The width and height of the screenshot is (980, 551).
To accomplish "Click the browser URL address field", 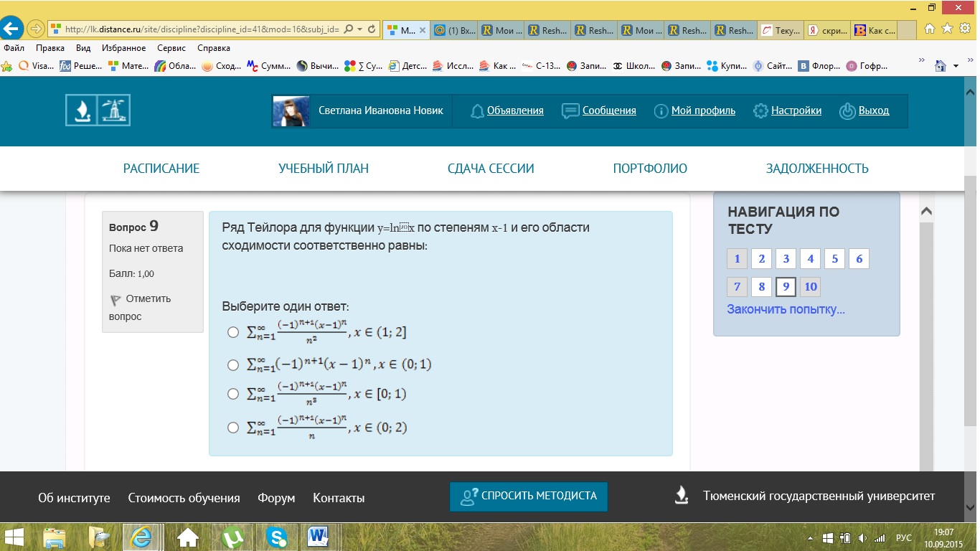I will pyautogui.click(x=201, y=29).
